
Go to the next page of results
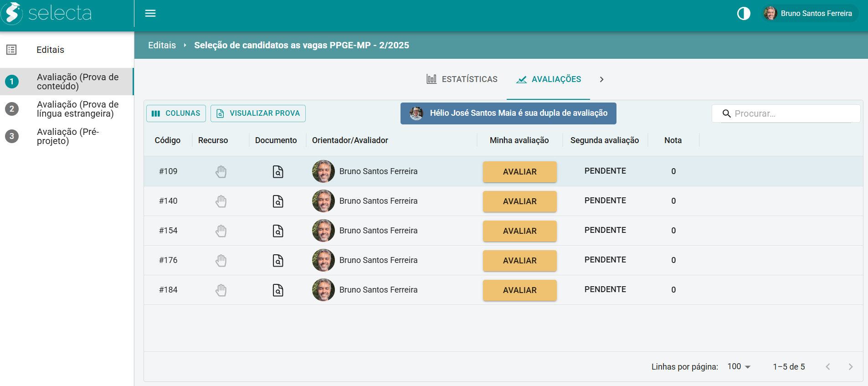point(850,366)
